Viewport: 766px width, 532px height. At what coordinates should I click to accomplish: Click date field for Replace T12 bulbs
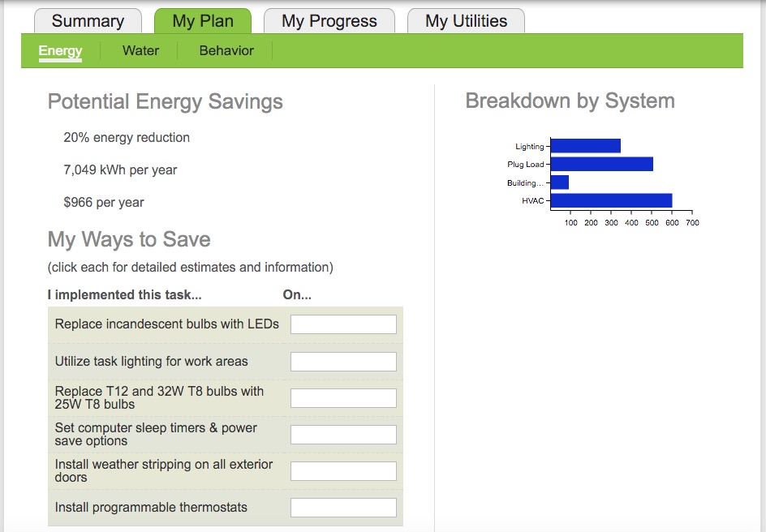[x=343, y=398]
